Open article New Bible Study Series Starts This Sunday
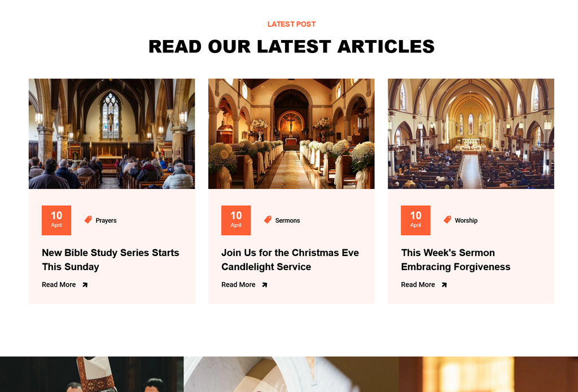This screenshot has width=578, height=392. pos(110,259)
